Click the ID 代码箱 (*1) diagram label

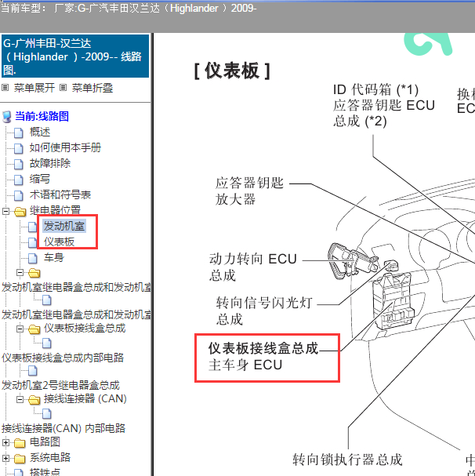click(375, 90)
